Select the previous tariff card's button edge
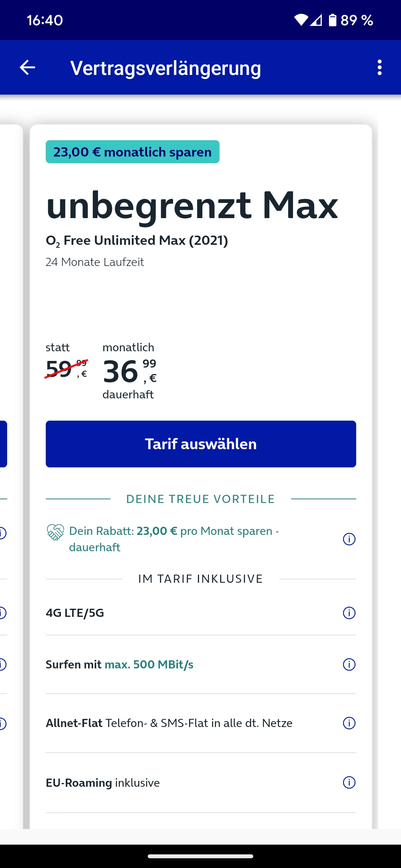This screenshot has height=868, width=401. coord(3,444)
